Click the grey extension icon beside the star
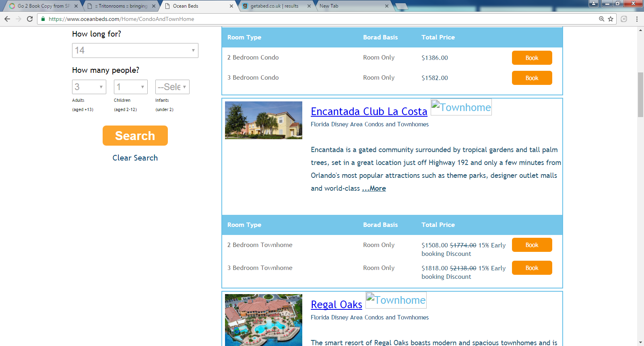This screenshot has width=644, height=346. [x=624, y=19]
